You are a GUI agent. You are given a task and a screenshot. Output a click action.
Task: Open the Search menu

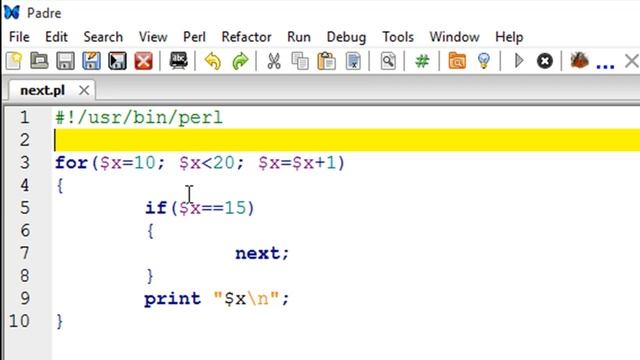[x=103, y=37]
